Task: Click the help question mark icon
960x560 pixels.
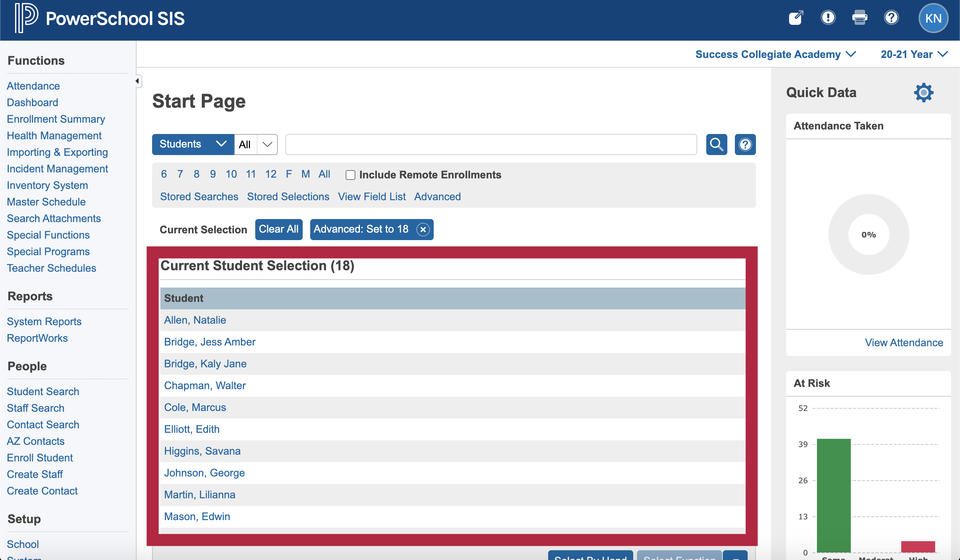Action: (x=893, y=18)
